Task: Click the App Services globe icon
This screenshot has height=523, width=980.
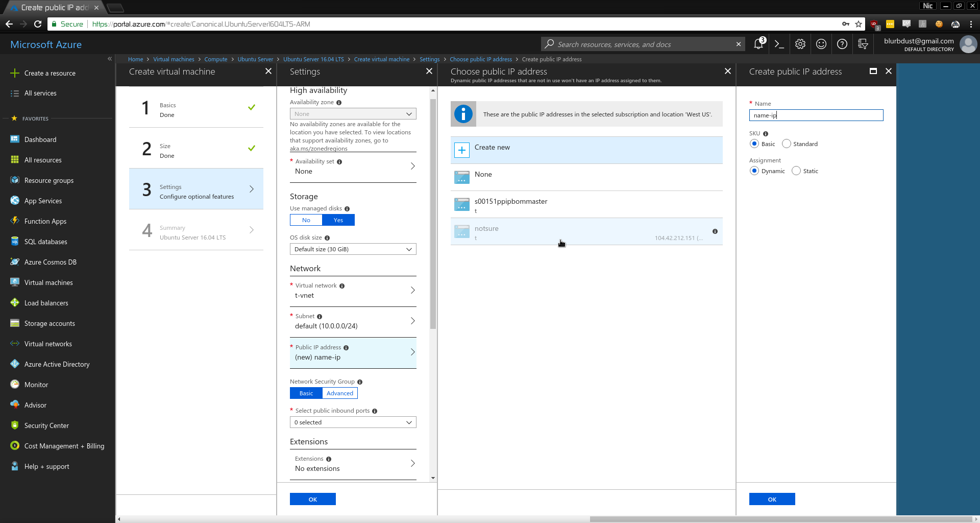Action: tap(15, 201)
